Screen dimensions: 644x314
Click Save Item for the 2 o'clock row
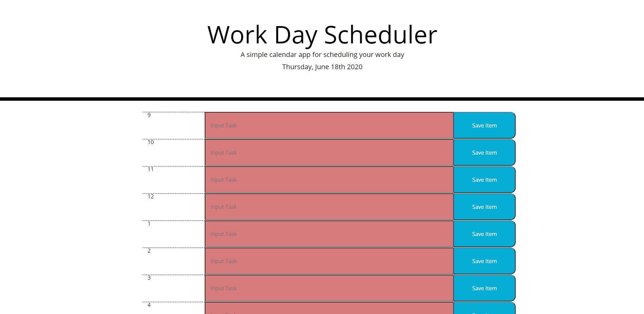click(484, 261)
